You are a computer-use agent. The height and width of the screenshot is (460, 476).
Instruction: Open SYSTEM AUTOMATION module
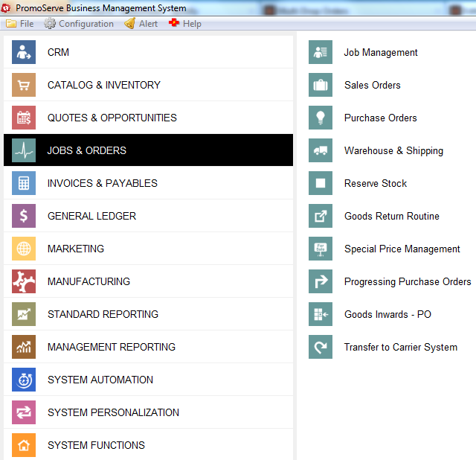point(149,380)
